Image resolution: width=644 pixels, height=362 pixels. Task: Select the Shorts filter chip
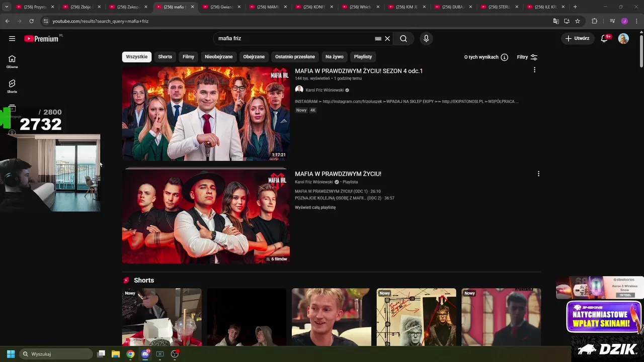point(165,57)
